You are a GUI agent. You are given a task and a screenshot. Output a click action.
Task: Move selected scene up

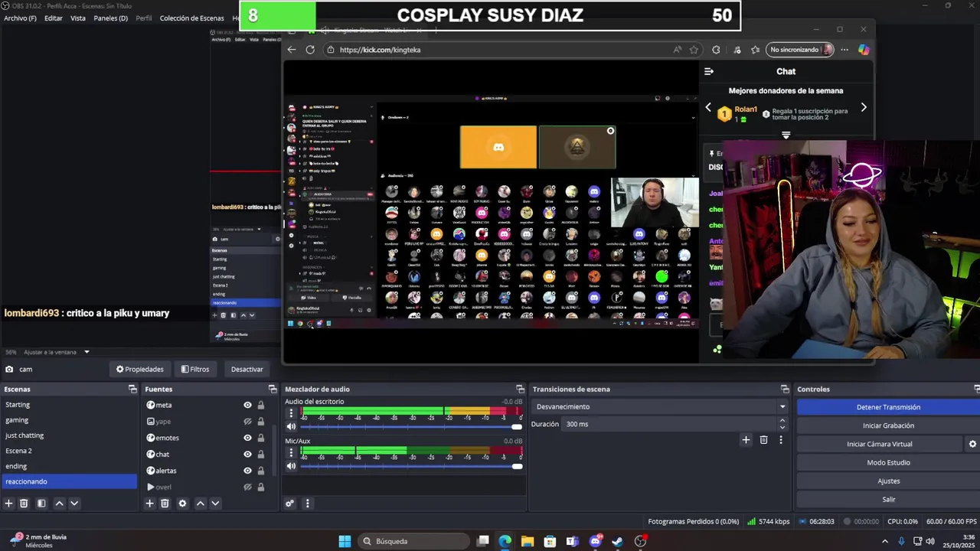pyautogui.click(x=59, y=504)
